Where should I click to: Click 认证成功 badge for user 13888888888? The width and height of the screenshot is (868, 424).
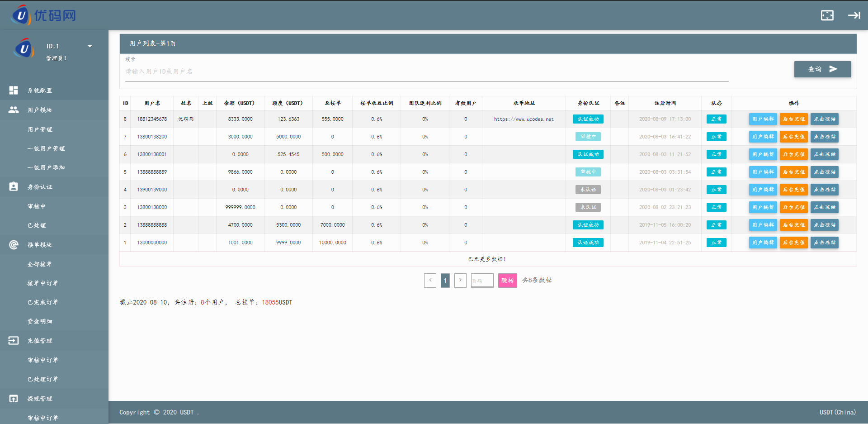[x=588, y=225]
